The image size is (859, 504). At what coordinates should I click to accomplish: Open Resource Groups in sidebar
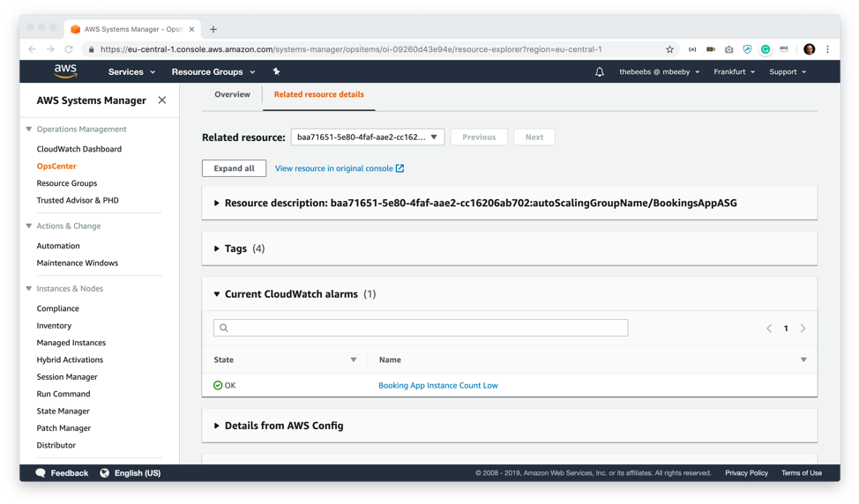click(67, 182)
